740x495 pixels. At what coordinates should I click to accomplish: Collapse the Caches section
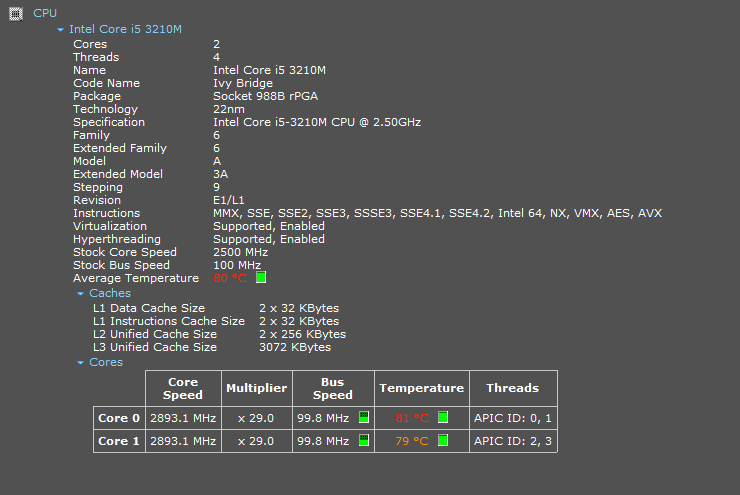click(80, 294)
